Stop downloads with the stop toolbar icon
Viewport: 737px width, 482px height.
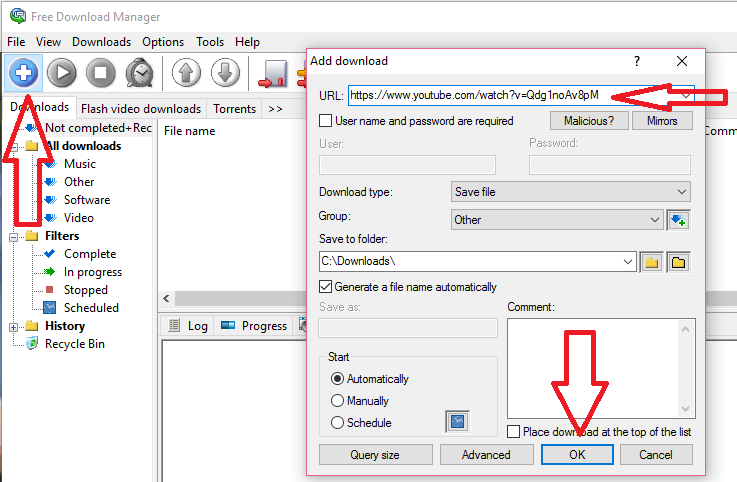point(101,73)
